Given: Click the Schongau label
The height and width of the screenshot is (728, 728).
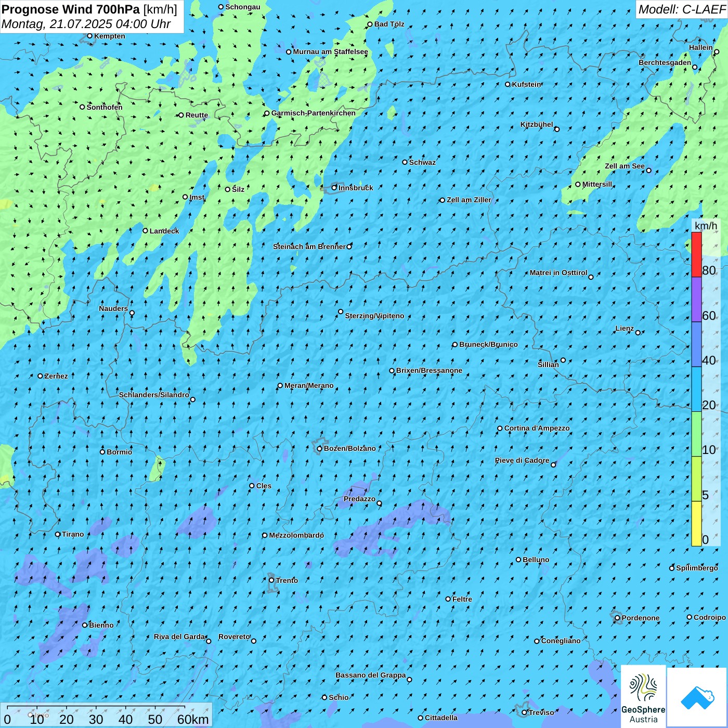Looking at the screenshot, I should pyautogui.click(x=243, y=7).
